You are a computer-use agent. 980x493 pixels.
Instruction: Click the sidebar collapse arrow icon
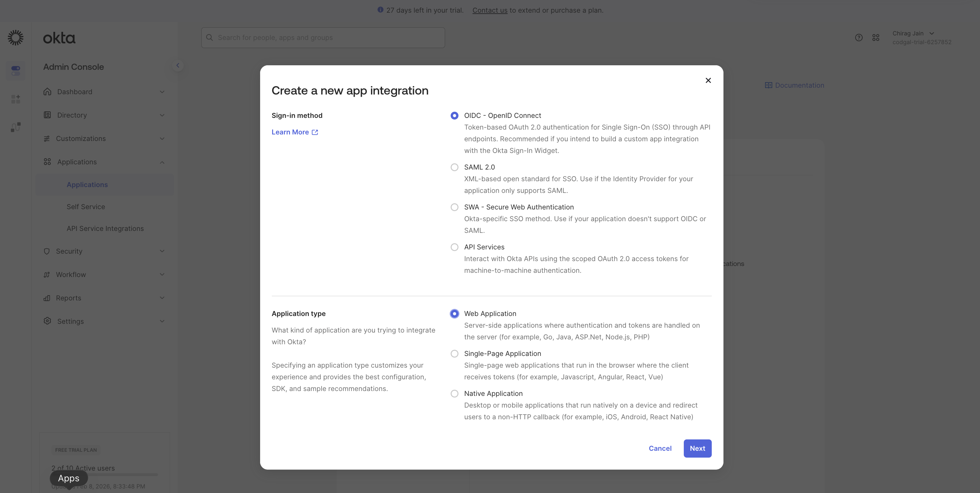tap(178, 65)
